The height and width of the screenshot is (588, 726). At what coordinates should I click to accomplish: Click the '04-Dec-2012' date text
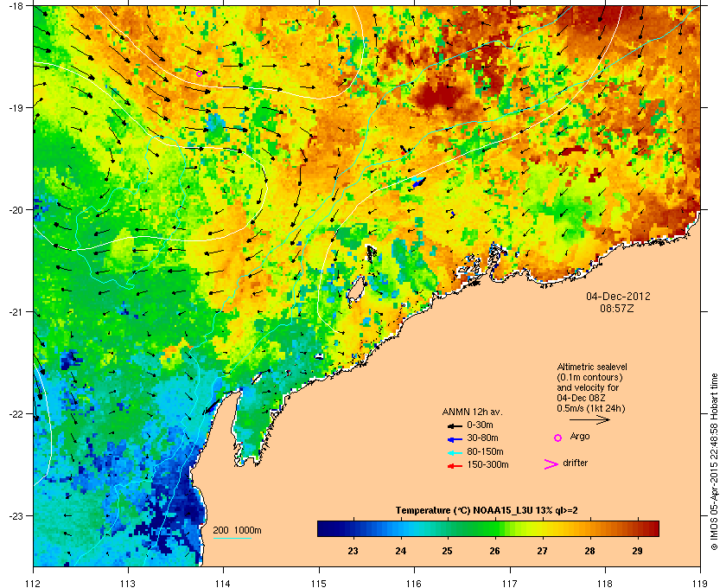tap(618, 296)
